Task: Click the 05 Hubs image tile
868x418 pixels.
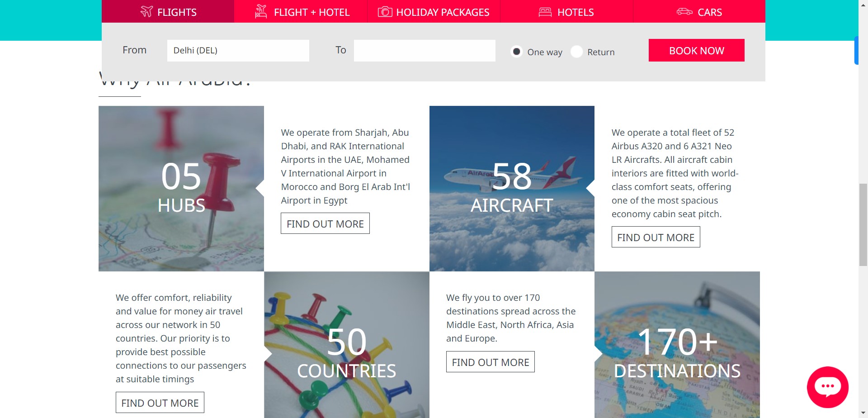Action: [x=181, y=188]
